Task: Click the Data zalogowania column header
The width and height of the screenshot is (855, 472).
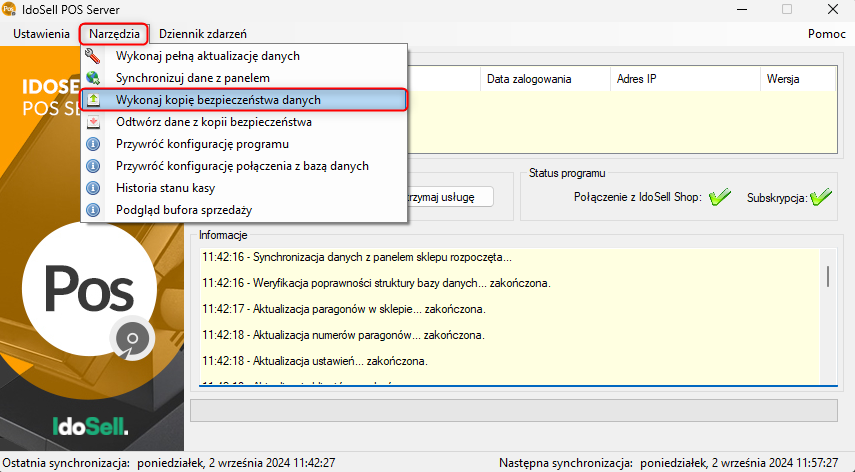Action: 545,79
